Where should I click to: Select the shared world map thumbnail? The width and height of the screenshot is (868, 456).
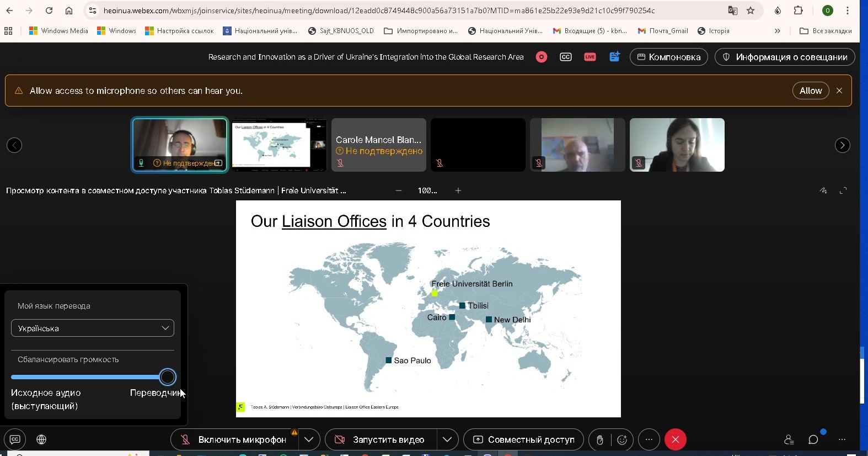click(x=279, y=145)
